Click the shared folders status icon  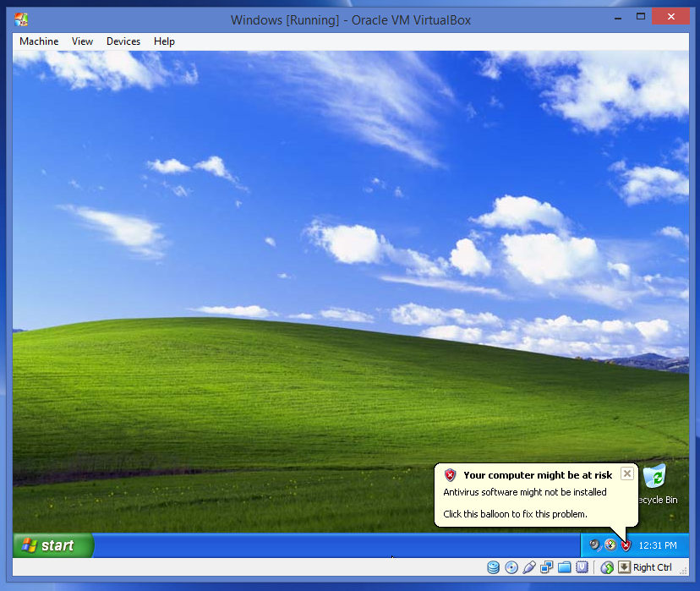pos(564,567)
